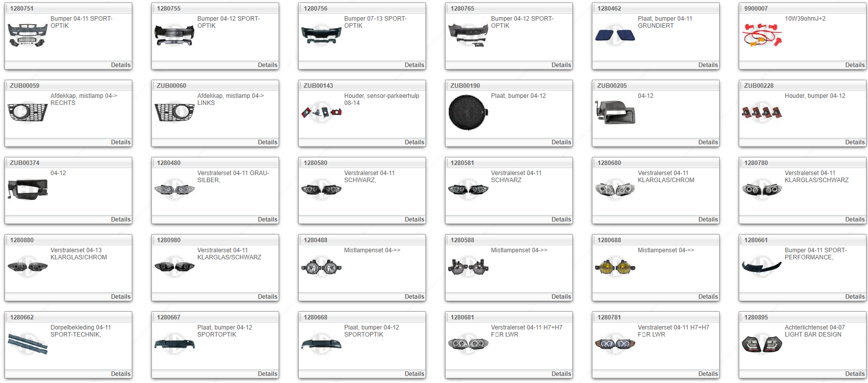Open Details for ZUB00060 Afdekkap links
868x383 pixels.
coord(267,142)
